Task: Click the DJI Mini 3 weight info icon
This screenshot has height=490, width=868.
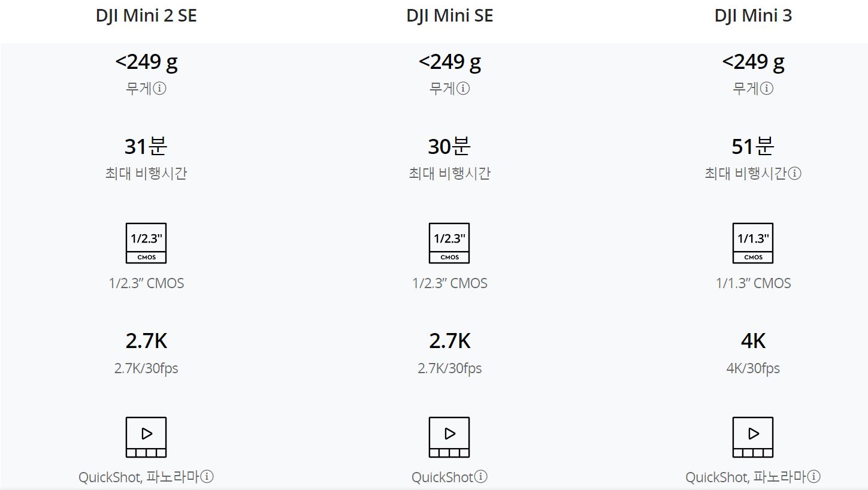Action: pos(767,89)
